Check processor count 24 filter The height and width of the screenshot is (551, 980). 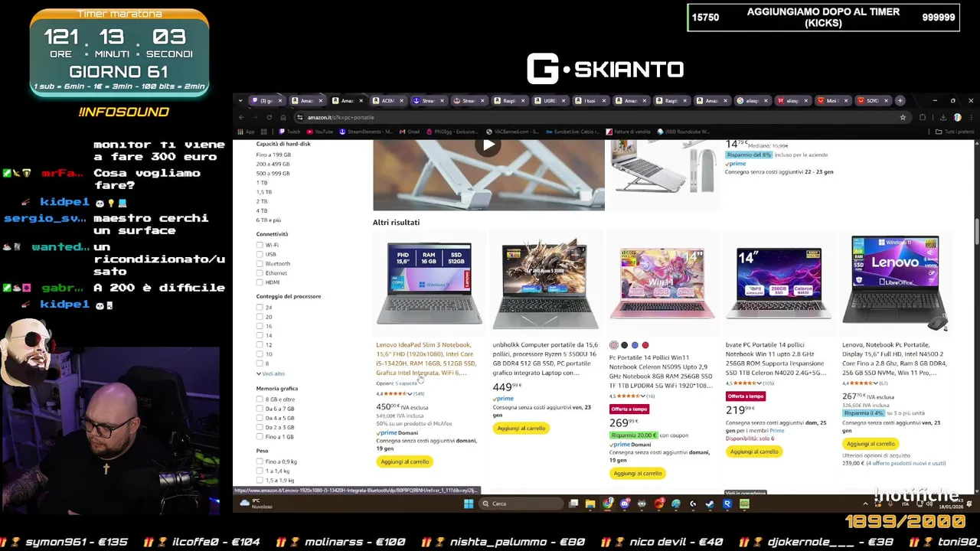(x=260, y=308)
